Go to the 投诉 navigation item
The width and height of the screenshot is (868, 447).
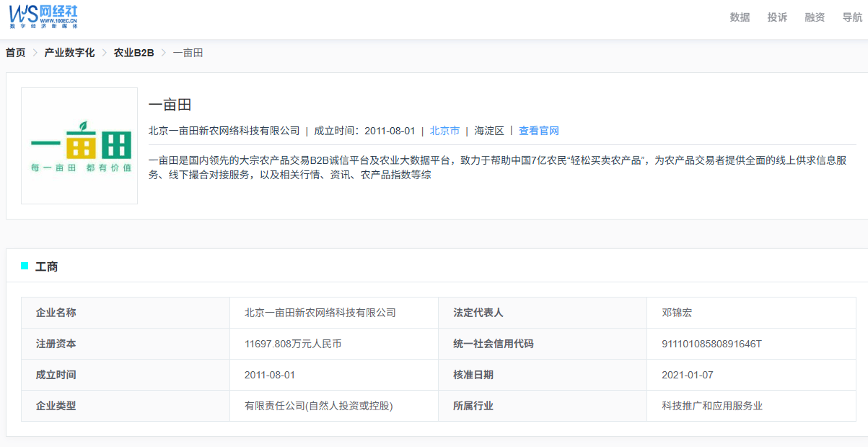777,17
